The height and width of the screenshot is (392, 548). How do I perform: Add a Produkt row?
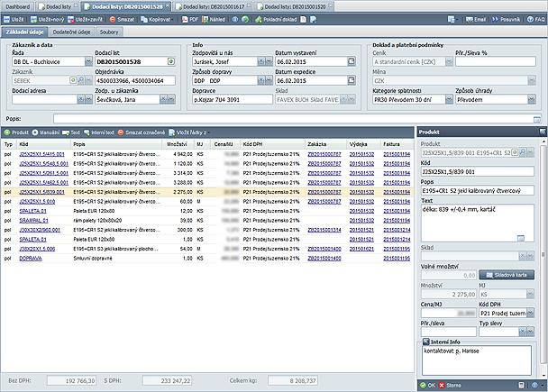click(16, 132)
